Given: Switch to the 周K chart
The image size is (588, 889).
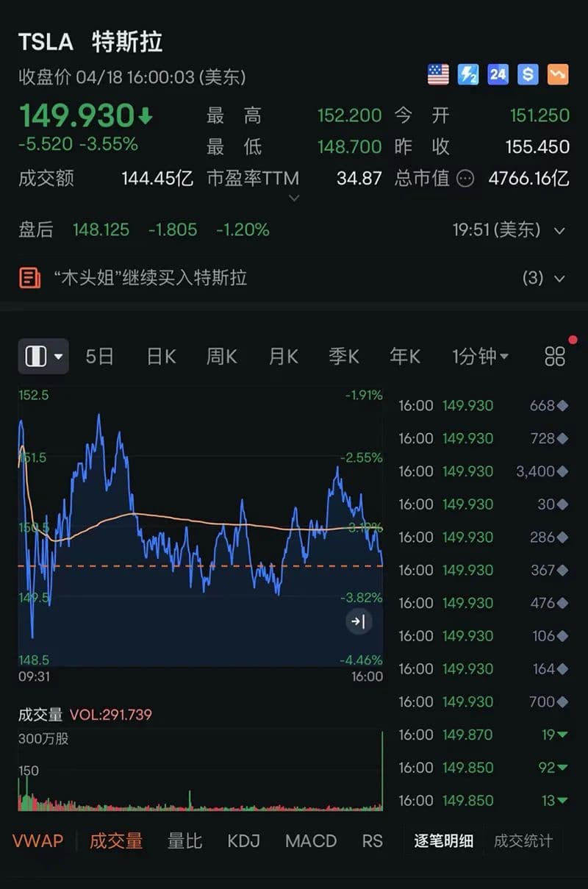Looking at the screenshot, I should [x=221, y=357].
